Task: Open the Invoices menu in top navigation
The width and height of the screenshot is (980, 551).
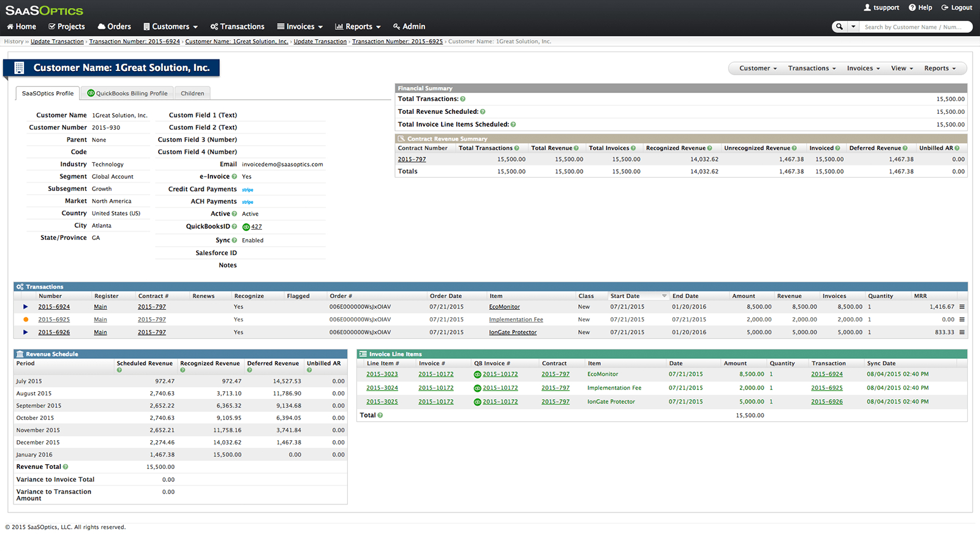Action: click(x=300, y=27)
